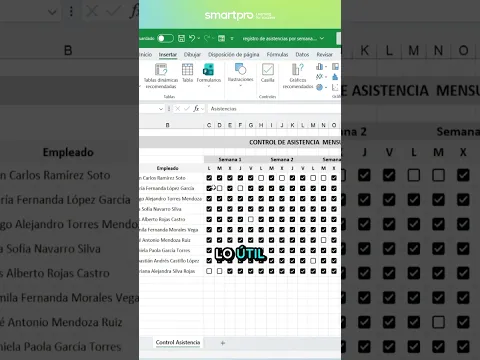The width and height of the screenshot is (480, 360).
Task: Check Antonio Mendoza Ruiz's empty box in column N
Action: click(x=323, y=240)
